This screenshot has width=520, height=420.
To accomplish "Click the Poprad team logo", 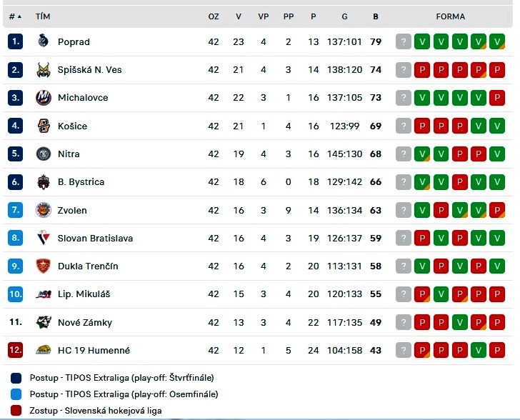I will pyautogui.click(x=44, y=41).
